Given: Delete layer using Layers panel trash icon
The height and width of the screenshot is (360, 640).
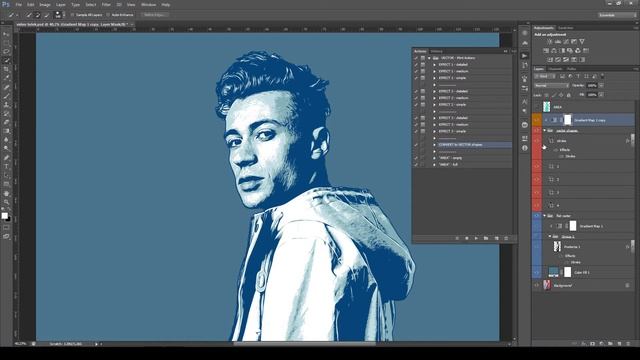Looking at the screenshot, I should 628,344.
